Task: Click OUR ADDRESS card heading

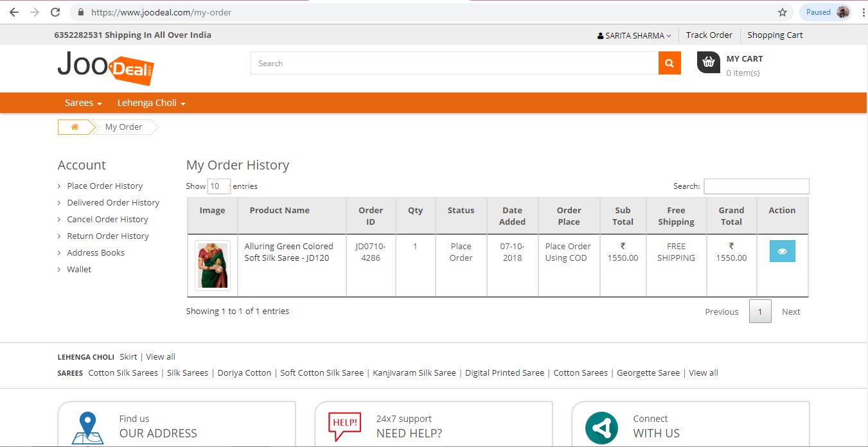Action: (x=158, y=434)
